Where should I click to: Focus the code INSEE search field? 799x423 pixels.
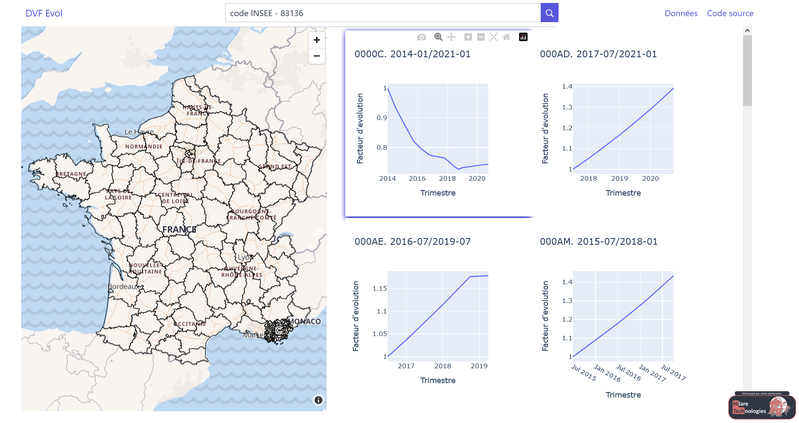[x=383, y=13]
